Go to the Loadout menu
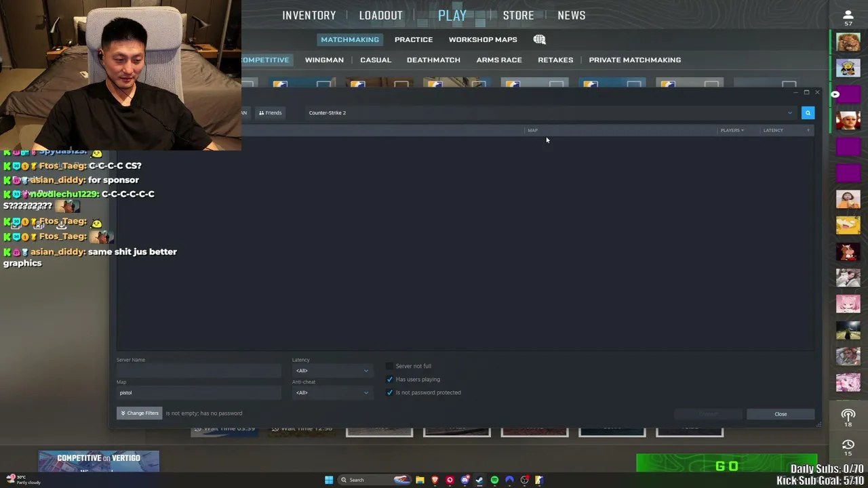 tap(380, 15)
